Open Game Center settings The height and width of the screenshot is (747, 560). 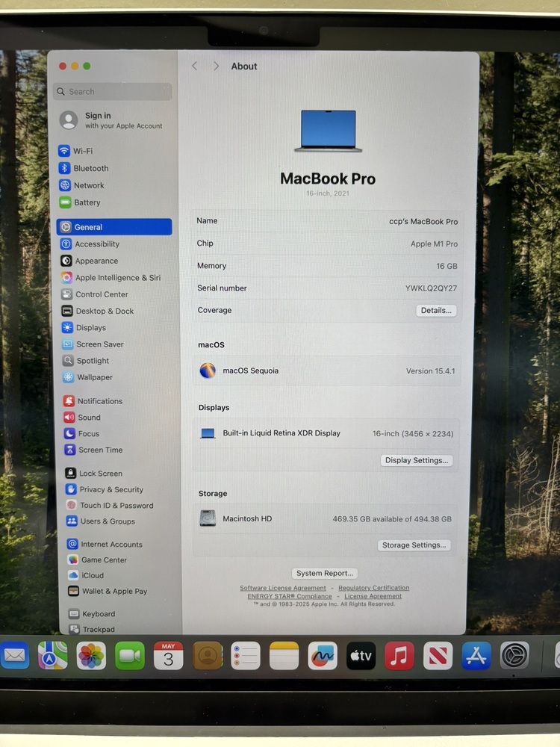pyautogui.click(x=97, y=560)
